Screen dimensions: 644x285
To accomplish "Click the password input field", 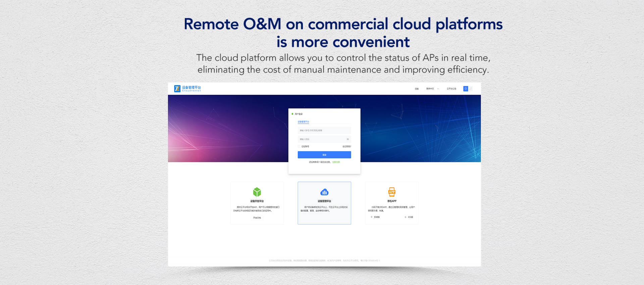I will tap(324, 139).
